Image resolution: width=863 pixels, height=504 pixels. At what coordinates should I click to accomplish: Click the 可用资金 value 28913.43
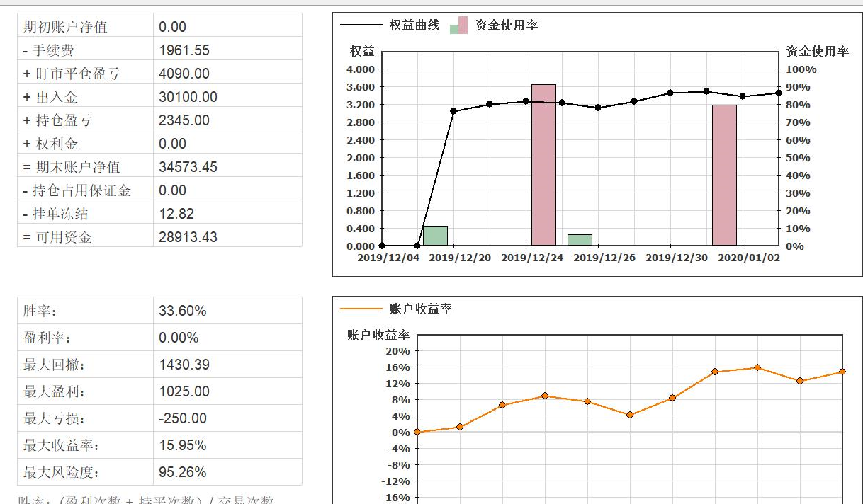[188, 237]
